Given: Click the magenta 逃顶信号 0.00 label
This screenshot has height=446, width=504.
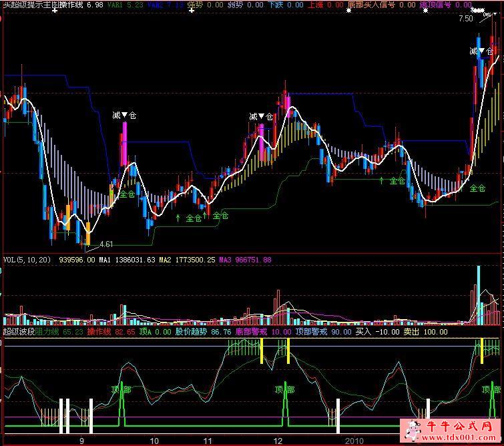Looking at the screenshot, I should coord(446,5).
